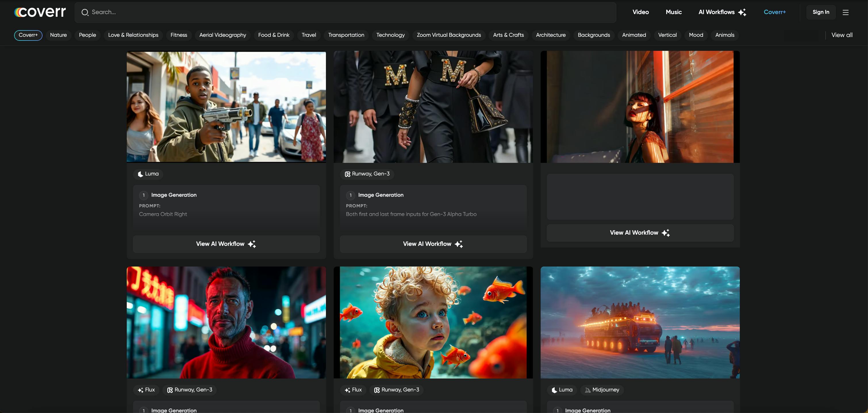The width and height of the screenshot is (868, 413).
Task: Click the sparkle icon beside AI Workflows
Action: [742, 12]
